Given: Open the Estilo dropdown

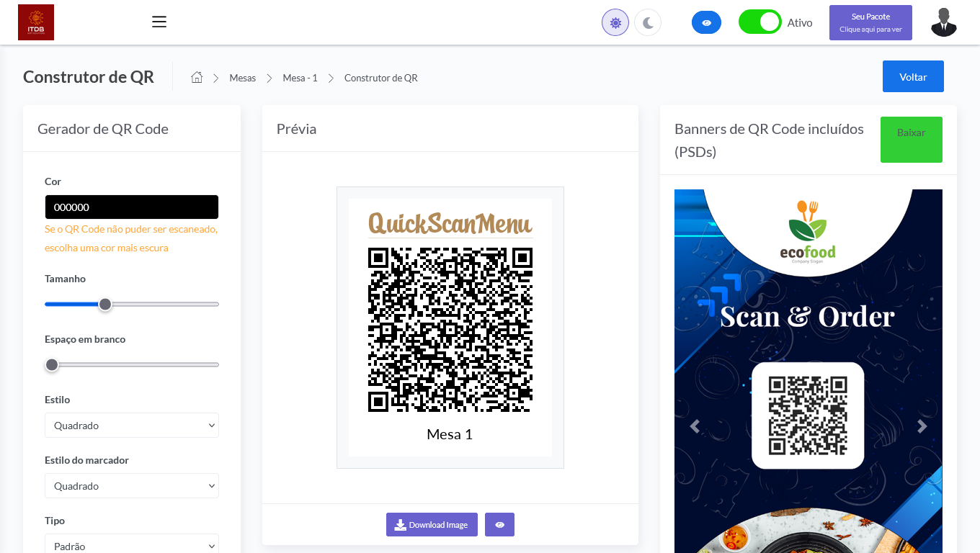Looking at the screenshot, I should (132, 425).
